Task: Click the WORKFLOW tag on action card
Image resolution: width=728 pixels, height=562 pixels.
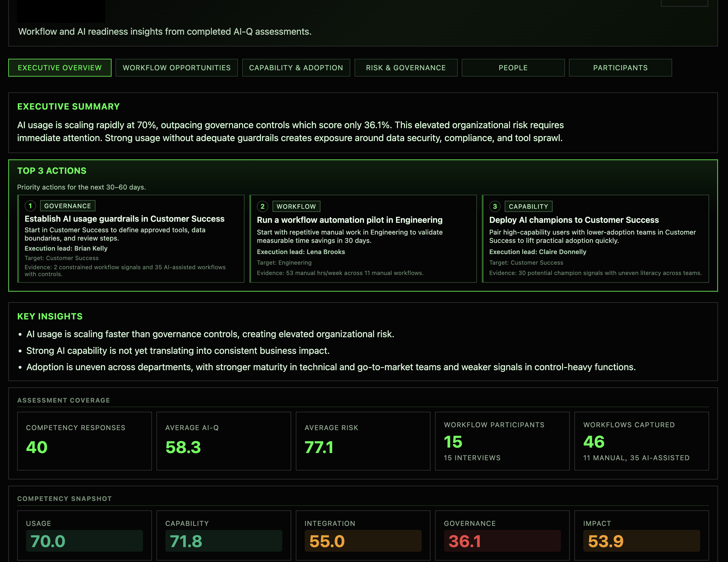Action: coord(296,206)
